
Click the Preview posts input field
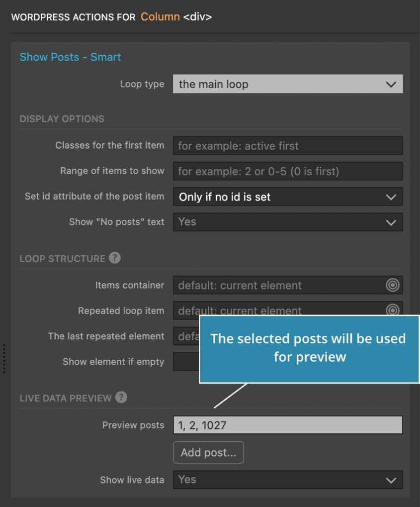(288, 425)
